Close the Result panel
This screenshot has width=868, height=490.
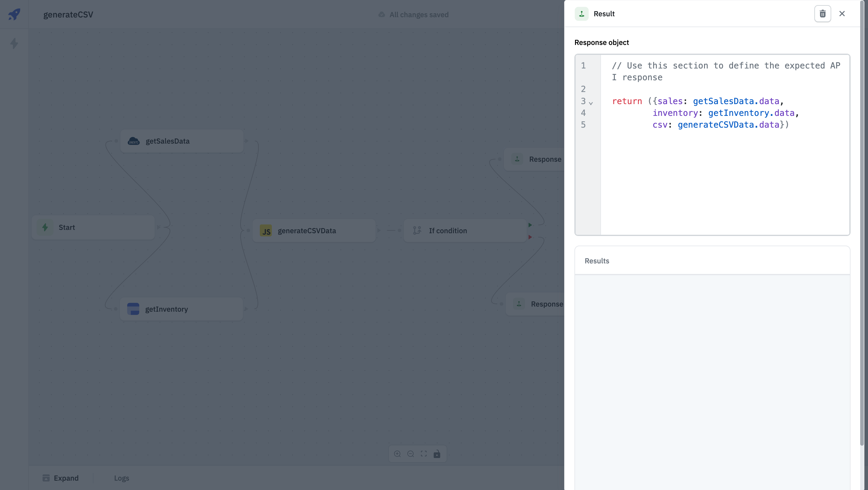(x=842, y=14)
